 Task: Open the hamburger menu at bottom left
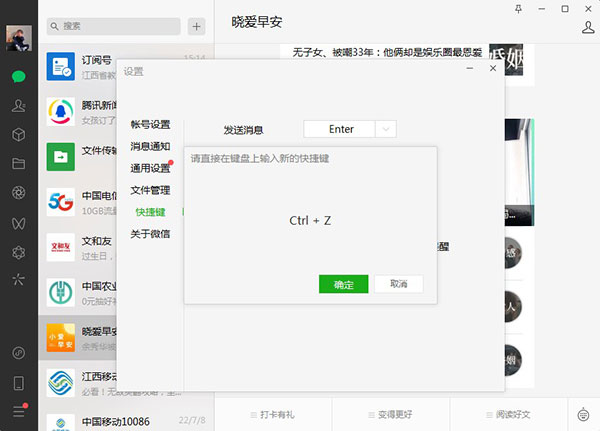[18, 411]
